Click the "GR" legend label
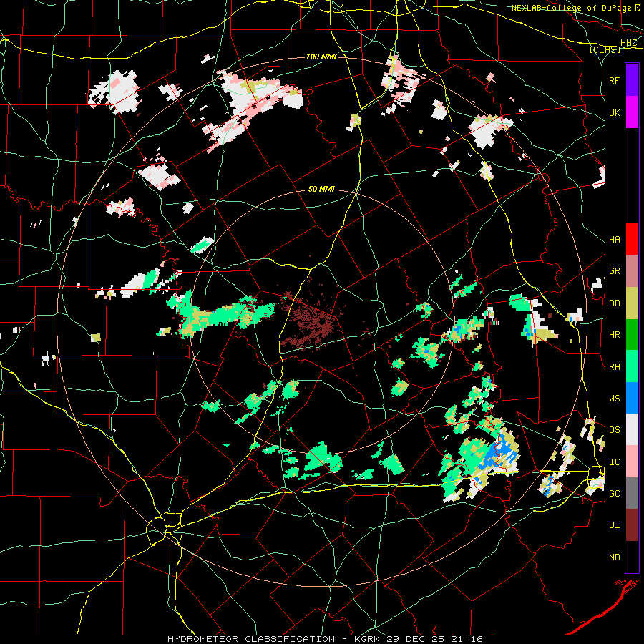Viewport: 644px width, 644px height. [x=614, y=271]
